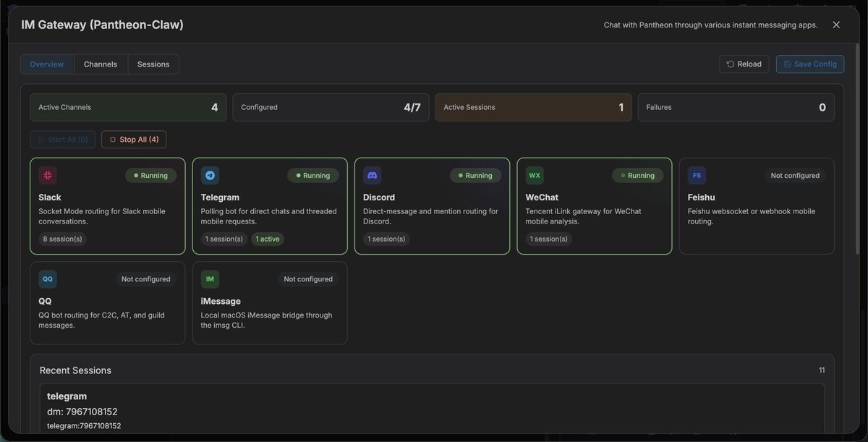Select Telegram 1 session(s) chip
This screenshot has width=868, height=442.
coord(224,239)
